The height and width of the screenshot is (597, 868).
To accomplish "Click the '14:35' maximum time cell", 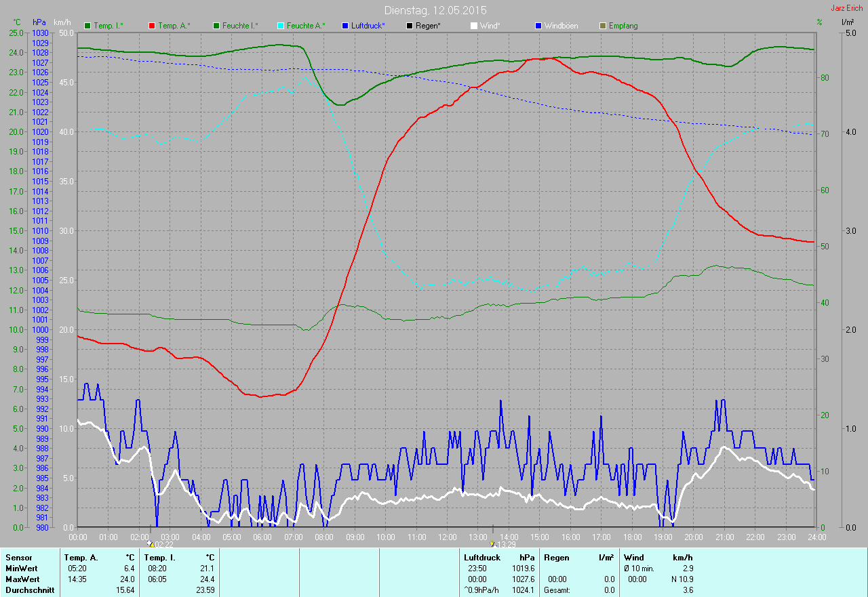I will (x=77, y=579).
